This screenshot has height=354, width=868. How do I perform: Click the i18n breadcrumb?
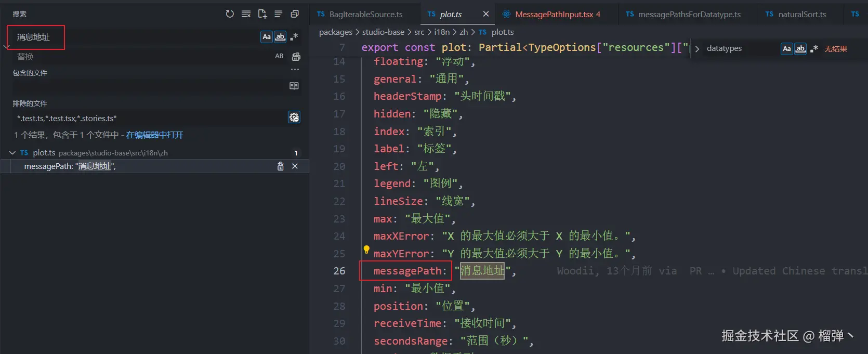442,32
